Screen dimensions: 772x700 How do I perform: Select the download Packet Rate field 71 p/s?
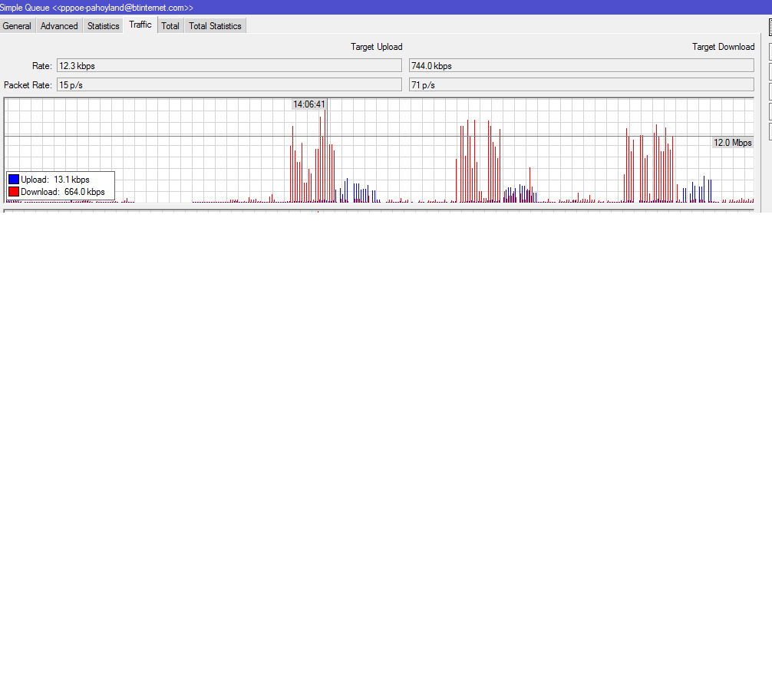(581, 85)
